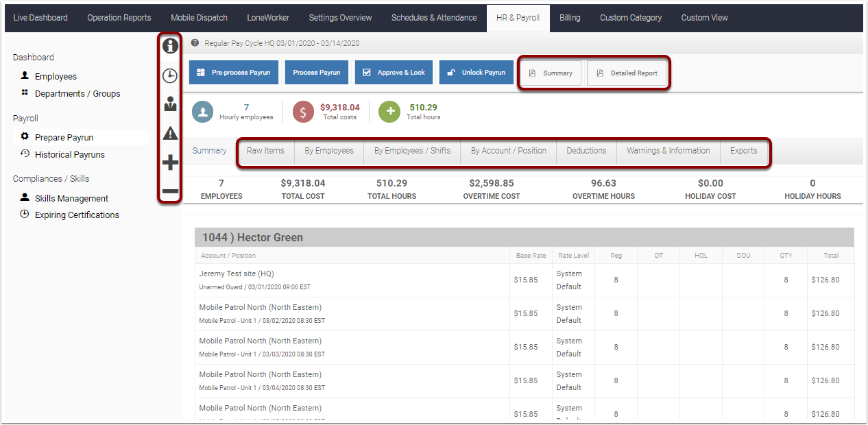Select the clock icon in the side toolbar

point(169,75)
